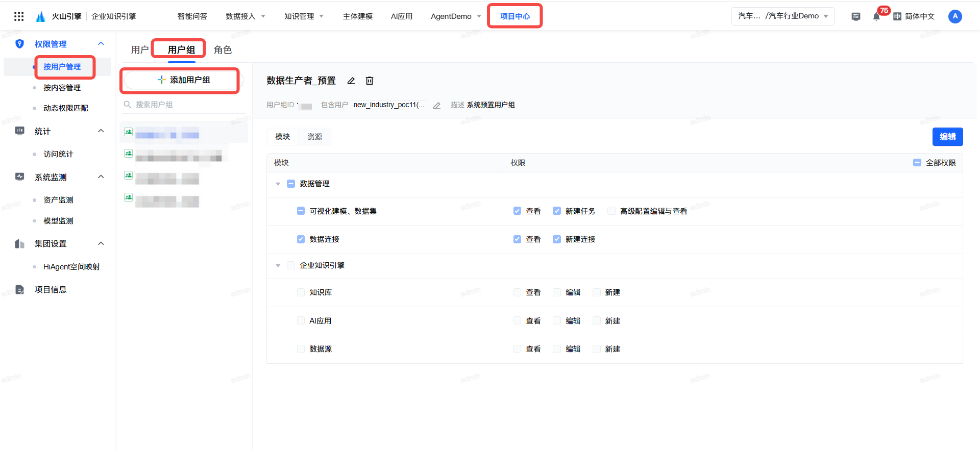Delete user group with trash icon
This screenshot has width=980, height=450.
(x=370, y=81)
